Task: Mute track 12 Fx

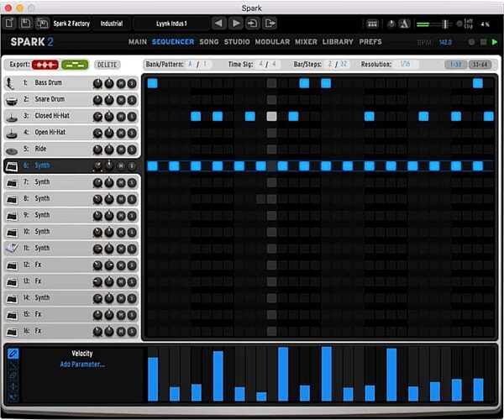Action: 121,265
